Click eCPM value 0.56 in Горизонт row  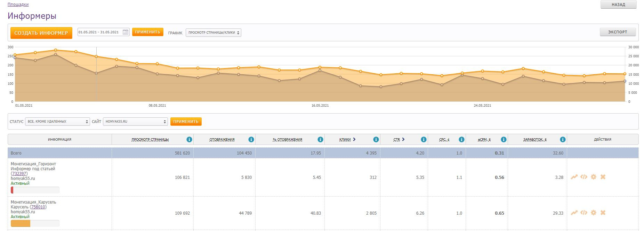coord(499,178)
